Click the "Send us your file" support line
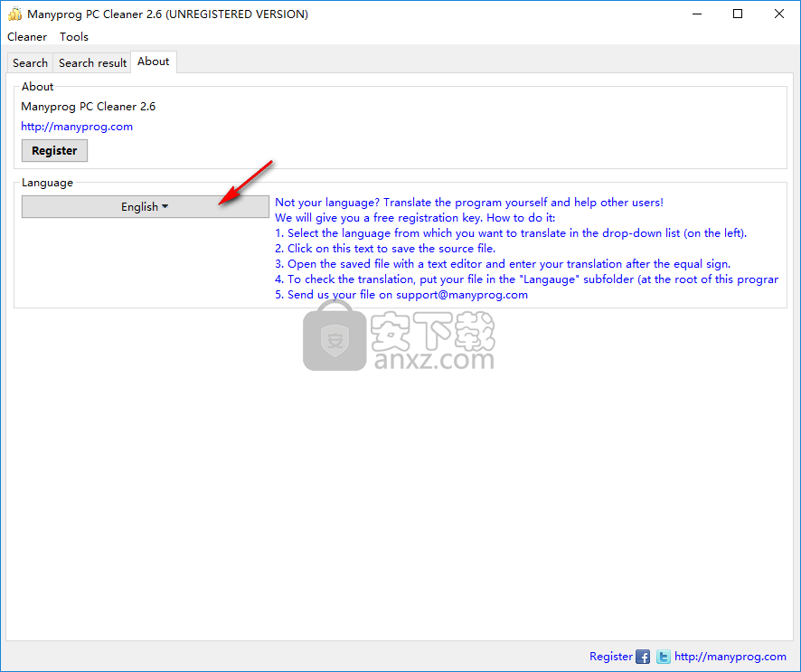The width and height of the screenshot is (801, 672). click(x=401, y=295)
